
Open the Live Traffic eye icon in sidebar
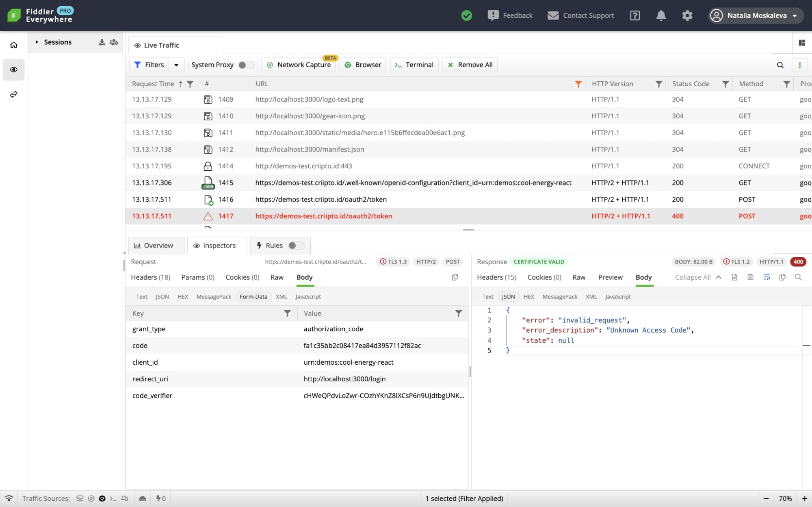pos(13,70)
